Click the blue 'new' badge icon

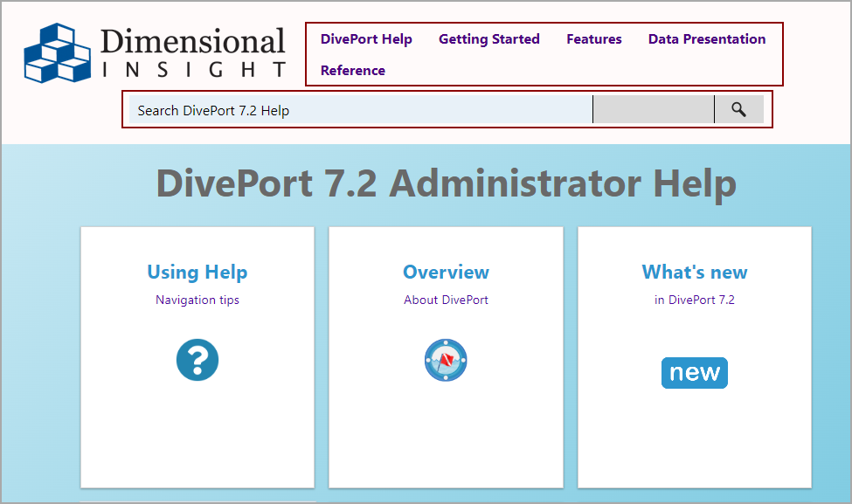(x=695, y=373)
